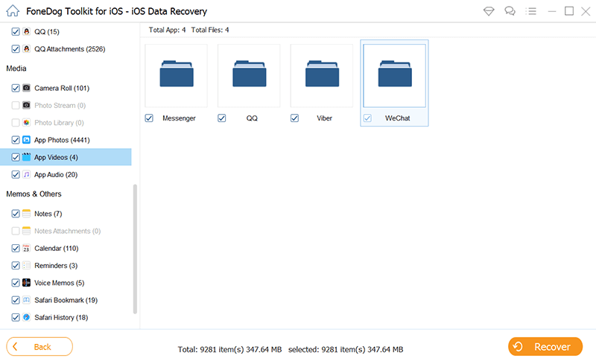Uncheck the Messenger folder checkbox

(x=149, y=118)
